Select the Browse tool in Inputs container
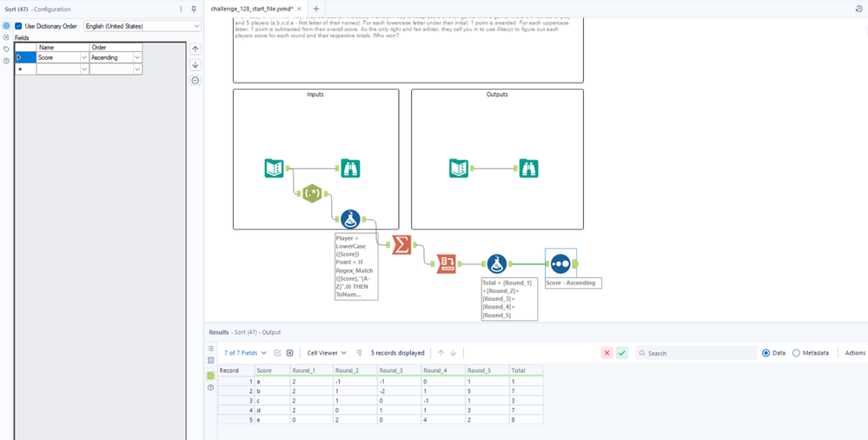Screen dimensions: 868x440 point(350,169)
